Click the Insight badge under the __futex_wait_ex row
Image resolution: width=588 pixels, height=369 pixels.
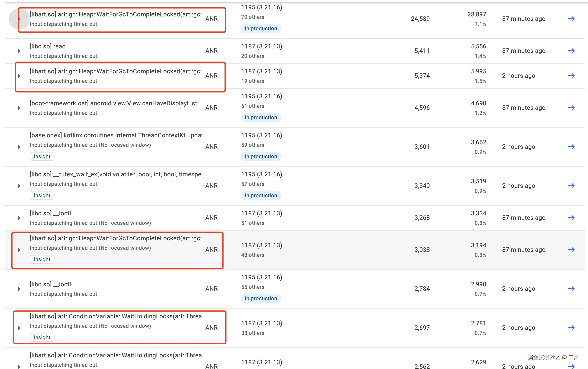tap(42, 195)
